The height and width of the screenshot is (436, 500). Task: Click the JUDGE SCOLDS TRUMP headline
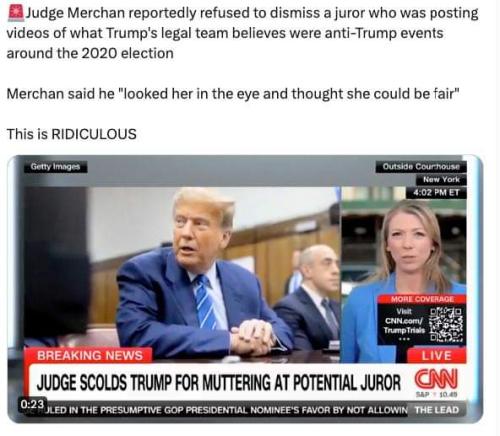click(219, 382)
